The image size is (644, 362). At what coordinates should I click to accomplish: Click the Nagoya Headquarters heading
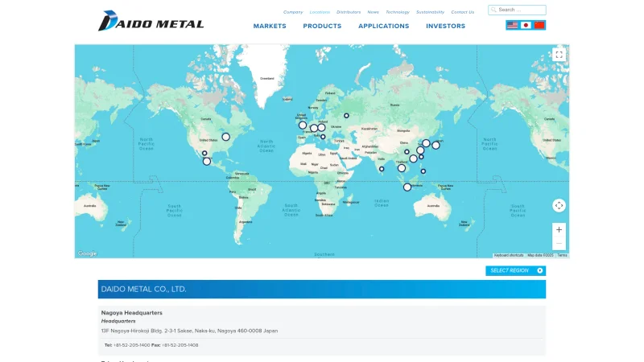pos(132,313)
